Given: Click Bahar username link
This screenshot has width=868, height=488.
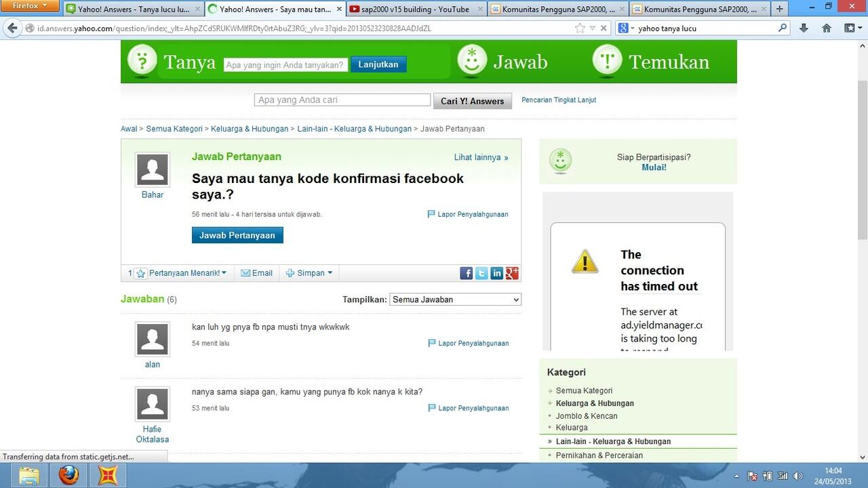Looking at the screenshot, I should pos(153,195).
